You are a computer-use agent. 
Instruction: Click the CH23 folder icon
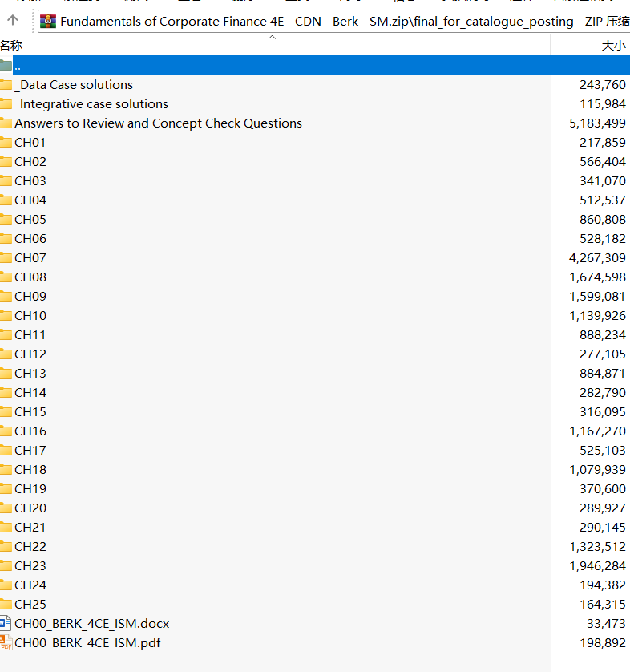coord(6,567)
